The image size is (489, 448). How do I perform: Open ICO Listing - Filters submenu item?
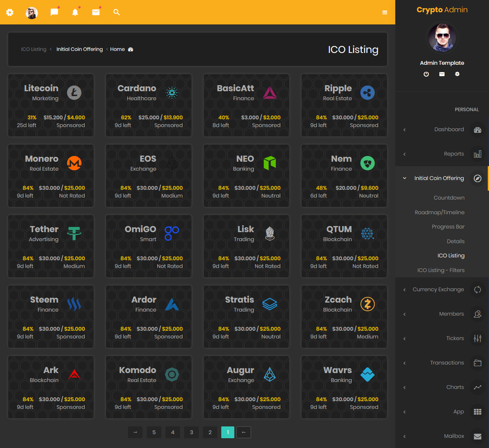pyautogui.click(x=441, y=270)
